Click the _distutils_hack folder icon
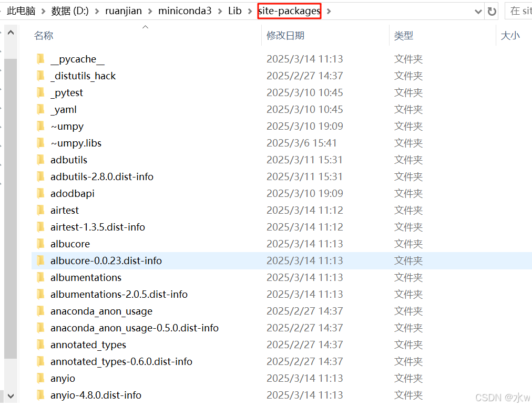Viewport: 532px width, 407px height. (x=40, y=76)
